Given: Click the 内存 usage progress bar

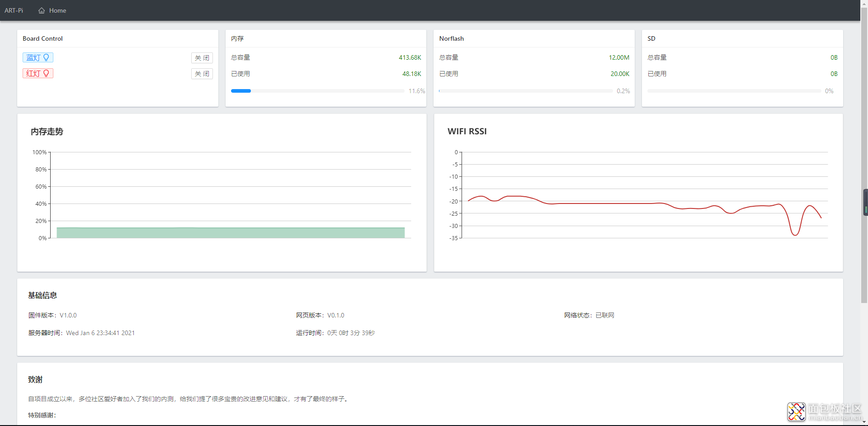Looking at the screenshot, I should [317, 91].
